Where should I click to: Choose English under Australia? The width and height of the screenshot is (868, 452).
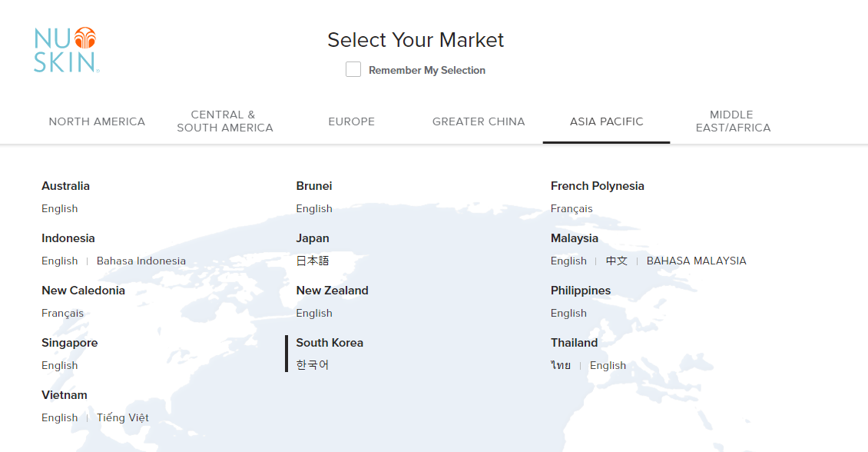tap(60, 208)
